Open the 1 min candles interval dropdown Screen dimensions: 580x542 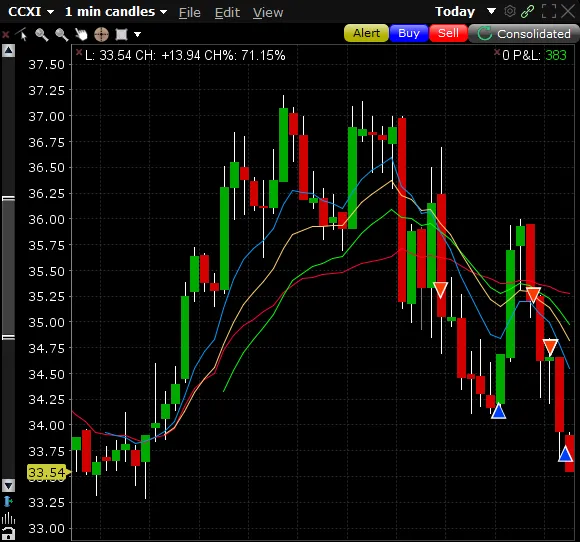tap(116, 12)
